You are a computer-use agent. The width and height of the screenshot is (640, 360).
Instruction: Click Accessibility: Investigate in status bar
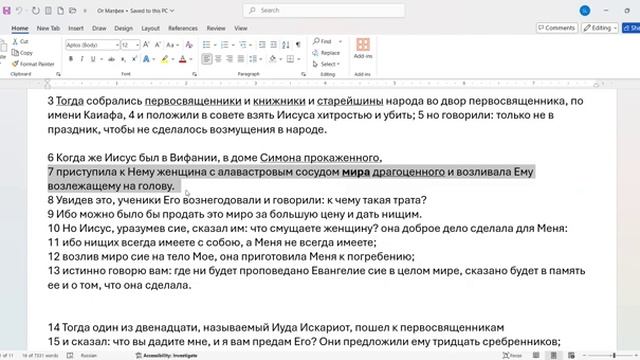[x=167, y=356]
